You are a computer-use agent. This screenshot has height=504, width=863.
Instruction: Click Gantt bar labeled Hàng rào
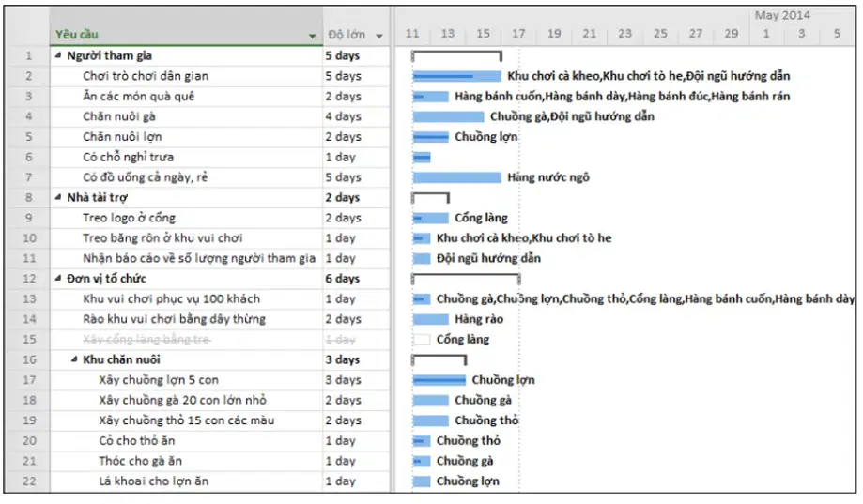click(x=430, y=319)
